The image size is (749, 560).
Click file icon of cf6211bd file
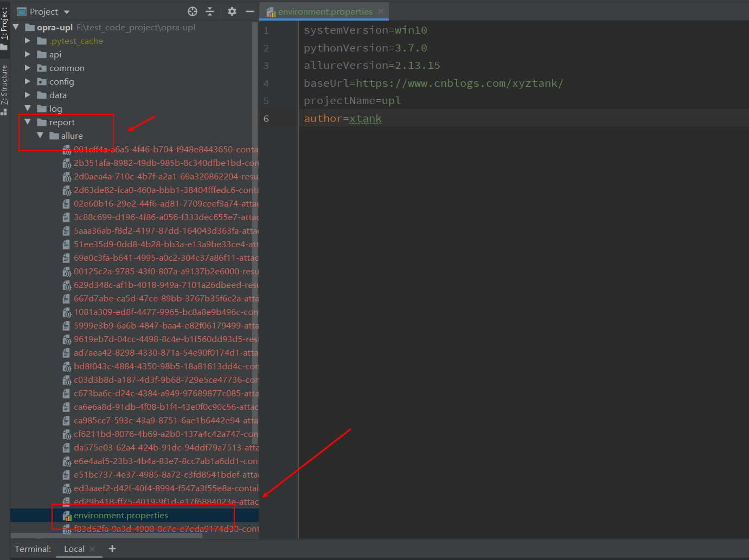click(x=67, y=434)
